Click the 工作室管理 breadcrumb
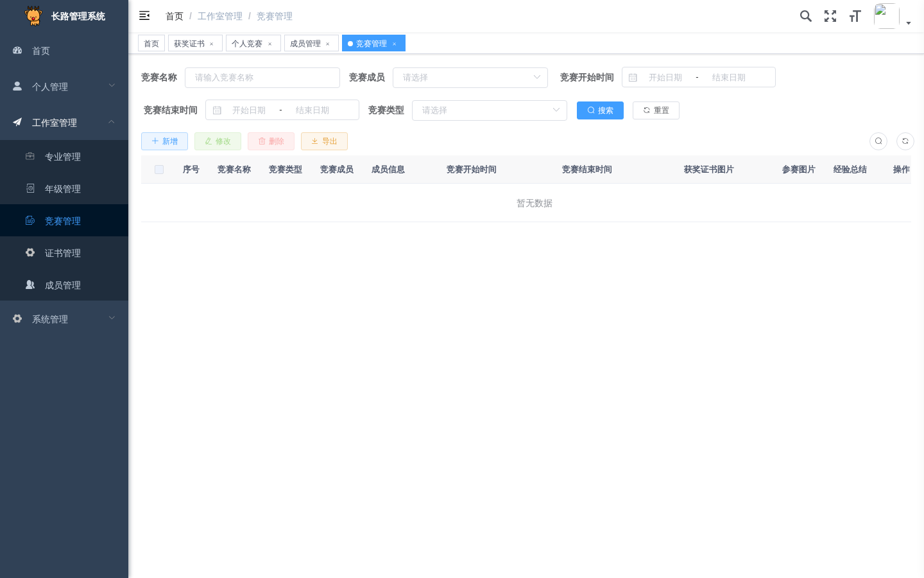924x578 pixels. [220, 16]
